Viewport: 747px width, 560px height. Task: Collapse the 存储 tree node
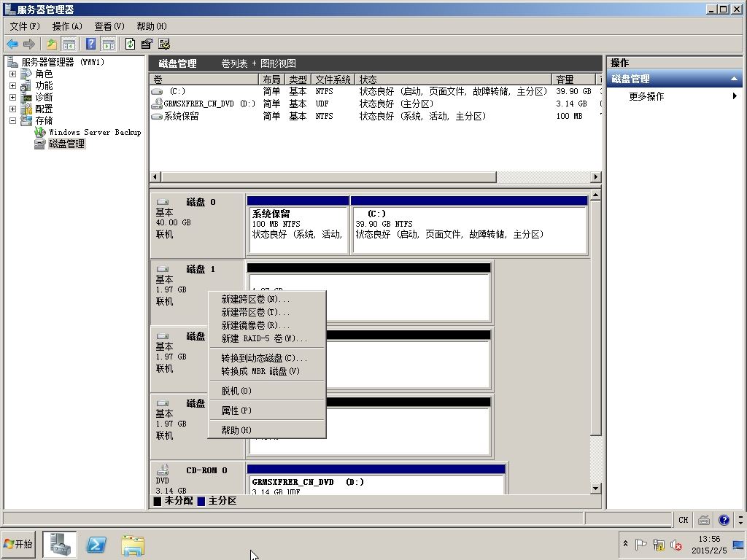click(x=12, y=120)
